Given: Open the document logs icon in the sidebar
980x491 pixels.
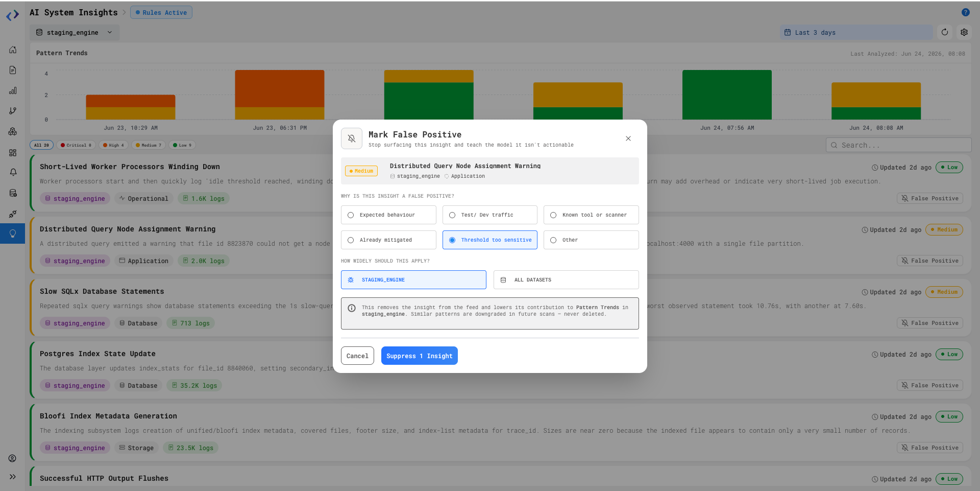Looking at the screenshot, I should coord(13,70).
